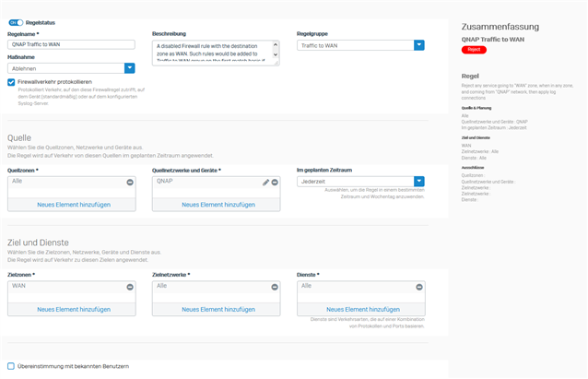Edit the Regelname field

point(71,44)
